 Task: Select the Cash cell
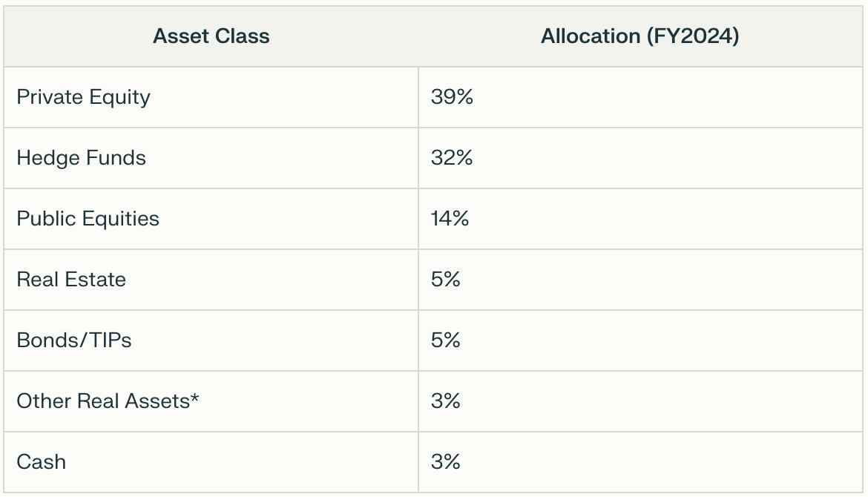(41, 462)
